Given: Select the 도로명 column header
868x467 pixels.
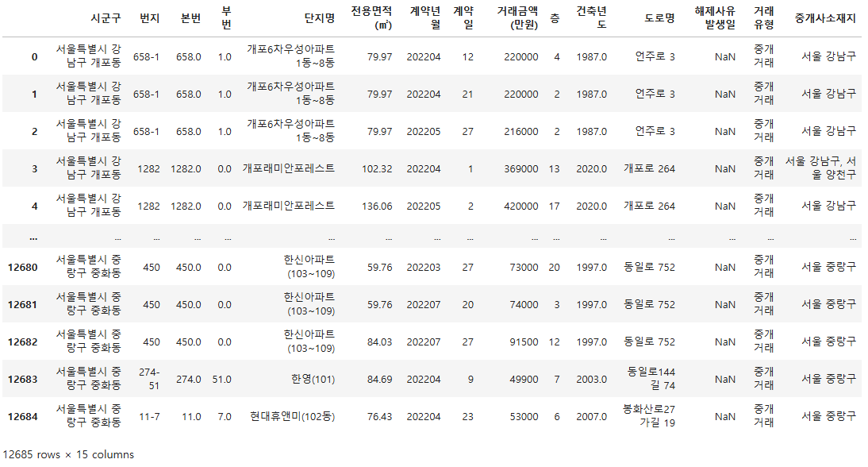Looking at the screenshot, I should [660, 18].
